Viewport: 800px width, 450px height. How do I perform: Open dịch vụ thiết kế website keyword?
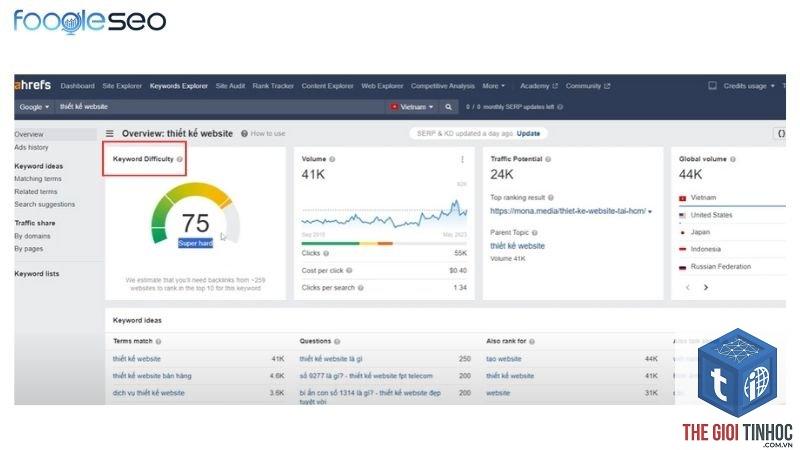148,393
